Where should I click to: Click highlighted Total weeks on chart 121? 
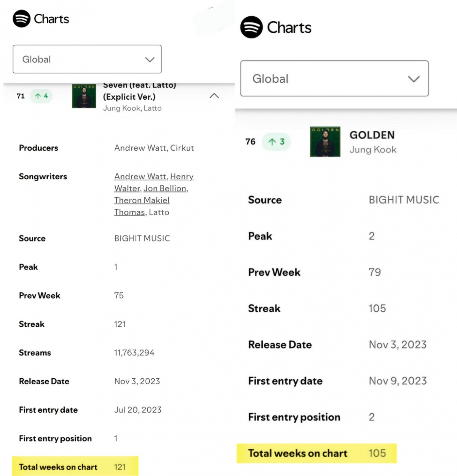(x=75, y=467)
